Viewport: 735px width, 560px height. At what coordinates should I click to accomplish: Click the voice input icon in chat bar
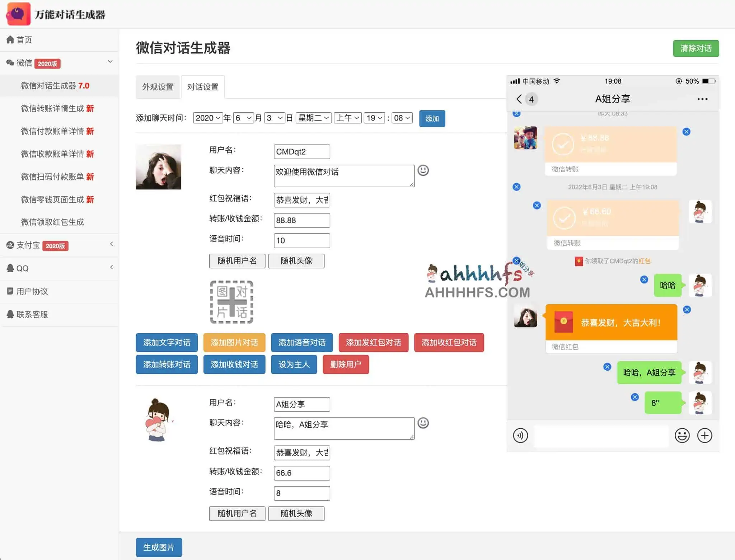point(521,436)
